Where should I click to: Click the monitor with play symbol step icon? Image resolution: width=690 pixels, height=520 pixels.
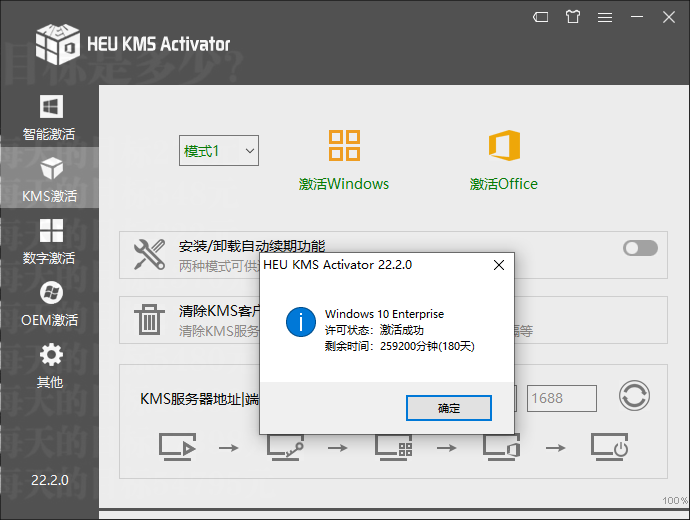tap(176, 447)
